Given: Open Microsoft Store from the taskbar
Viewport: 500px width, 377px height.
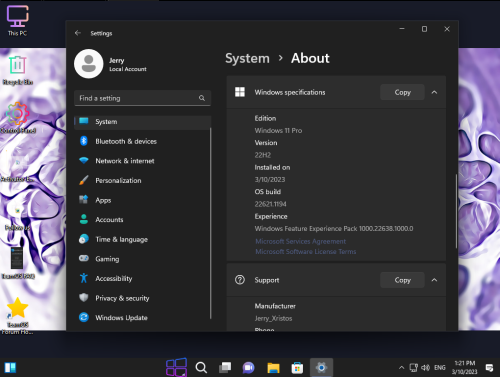Looking at the screenshot, I should (297, 368).
